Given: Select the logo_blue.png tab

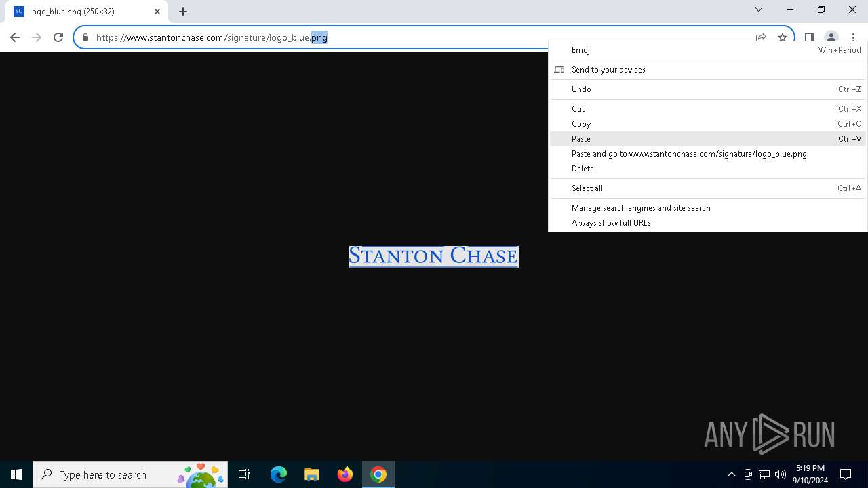Looking at the screenshot, I should (x=86, y=12).
